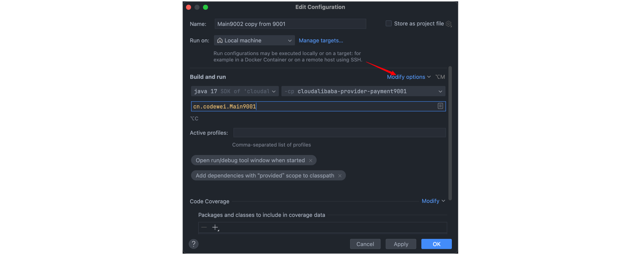Click the Cancel button
This screenshot has width=644, height=255.
[x=365, y=244]
